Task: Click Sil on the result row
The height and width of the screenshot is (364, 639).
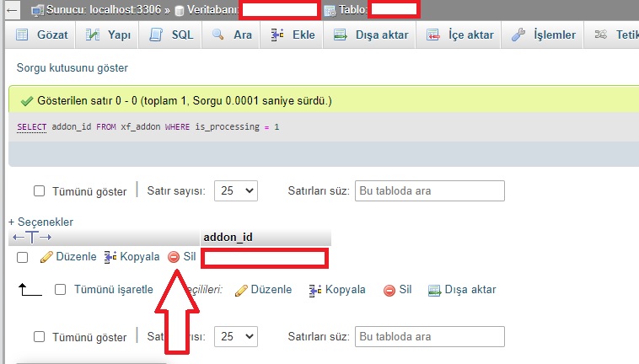Action: [182, 257]
